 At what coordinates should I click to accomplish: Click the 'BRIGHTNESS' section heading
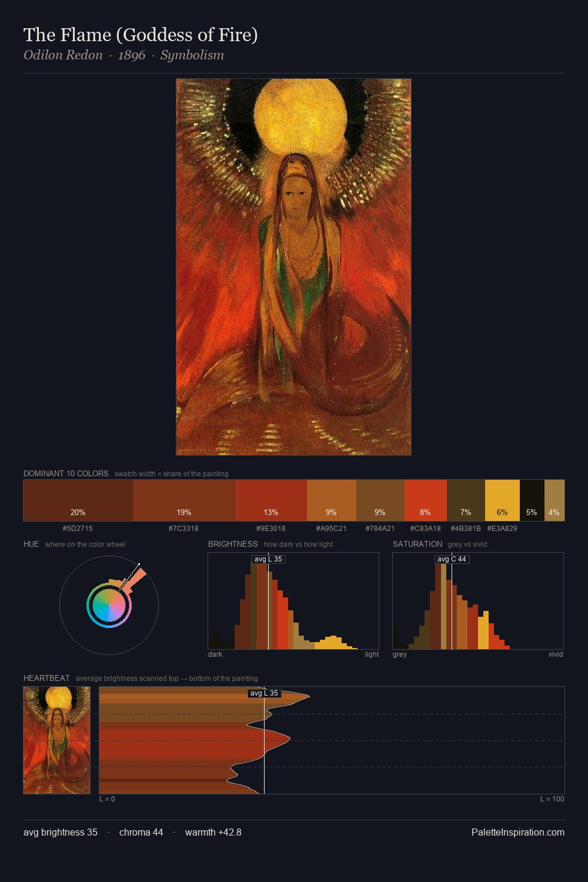[x=233, y=544]
